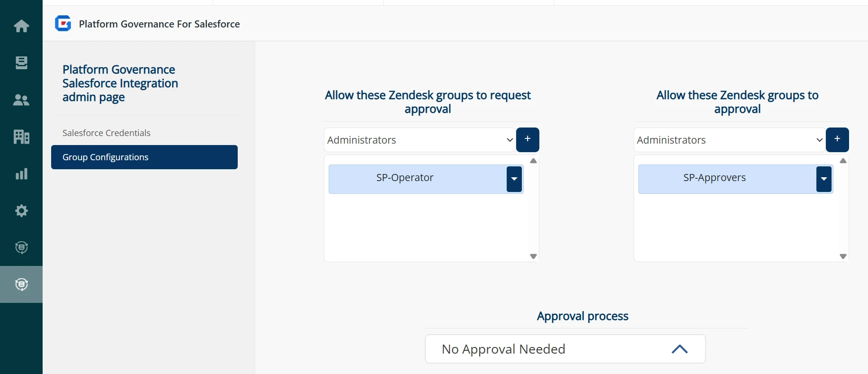868x374 pixels.
Task: Expand the SP-Operator dropdown arrow
Action: click(x=514, y=179)
